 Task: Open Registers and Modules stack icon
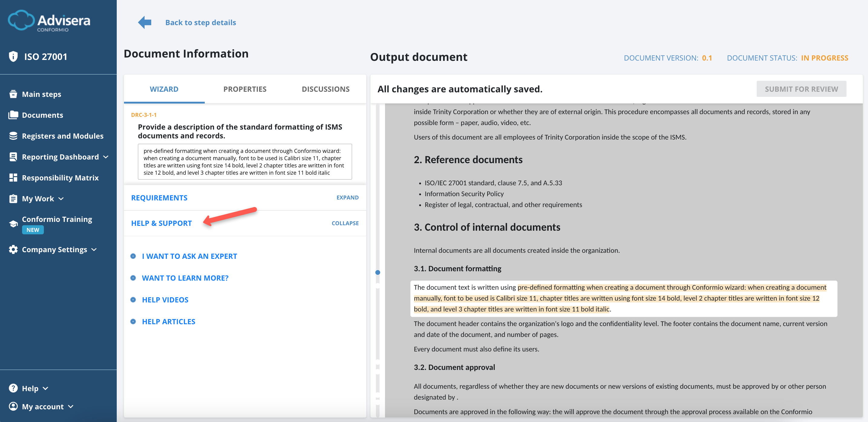(13, 136)
